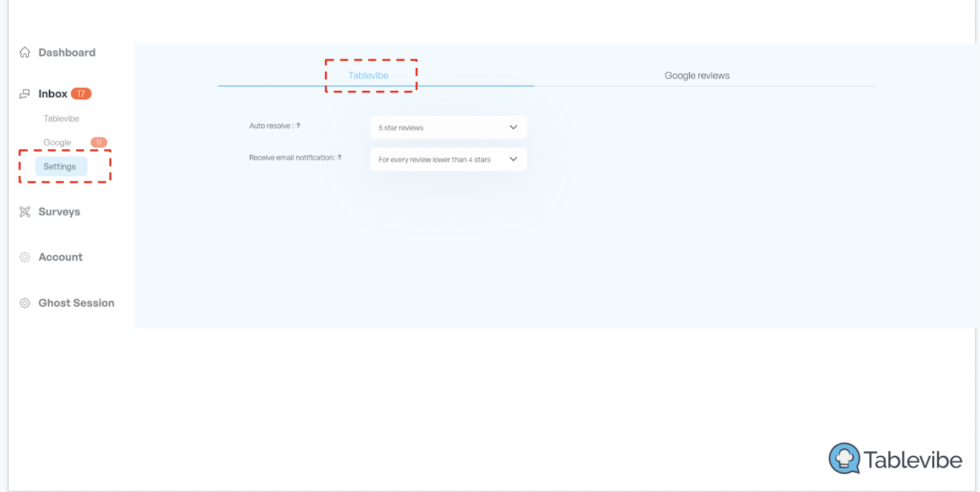Click the Auto resolve label
The width and height of the screenshot is (980, 492).
pos(271,126)
